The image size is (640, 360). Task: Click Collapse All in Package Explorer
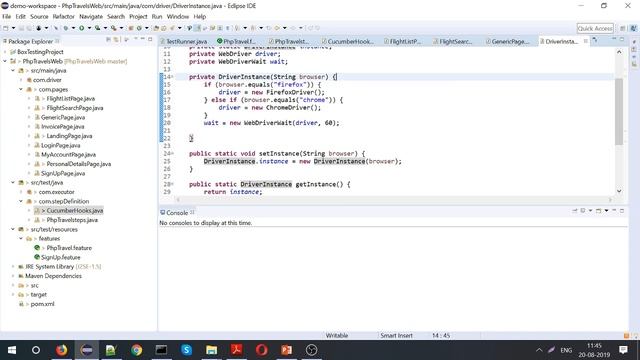108,40
